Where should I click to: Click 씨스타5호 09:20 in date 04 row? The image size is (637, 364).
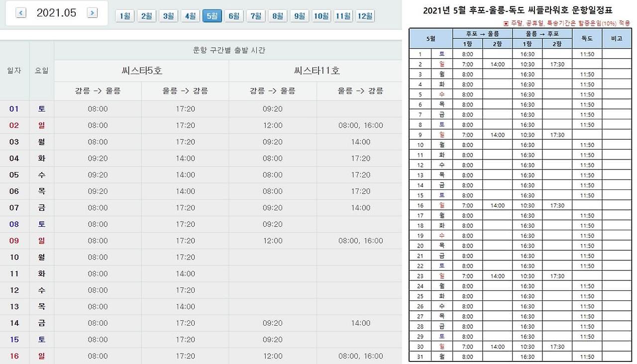pyautogui.click(x=98, y=158)
